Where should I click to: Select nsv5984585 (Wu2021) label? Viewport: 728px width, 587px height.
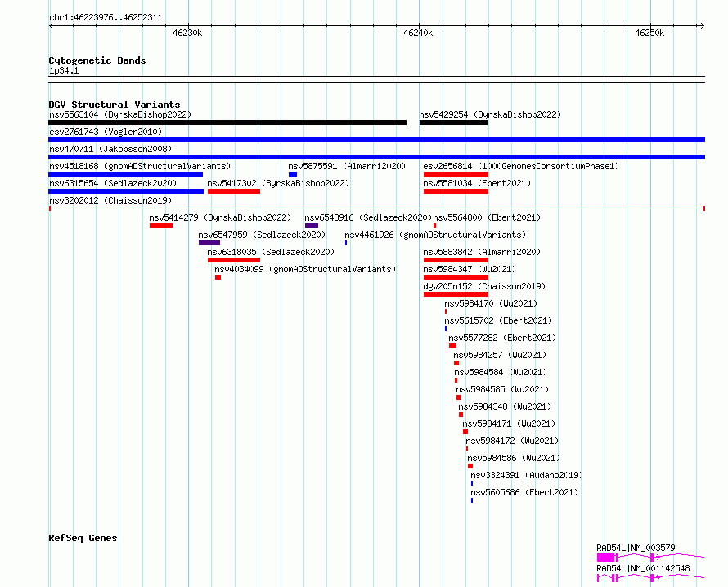[x=502, y=389]
